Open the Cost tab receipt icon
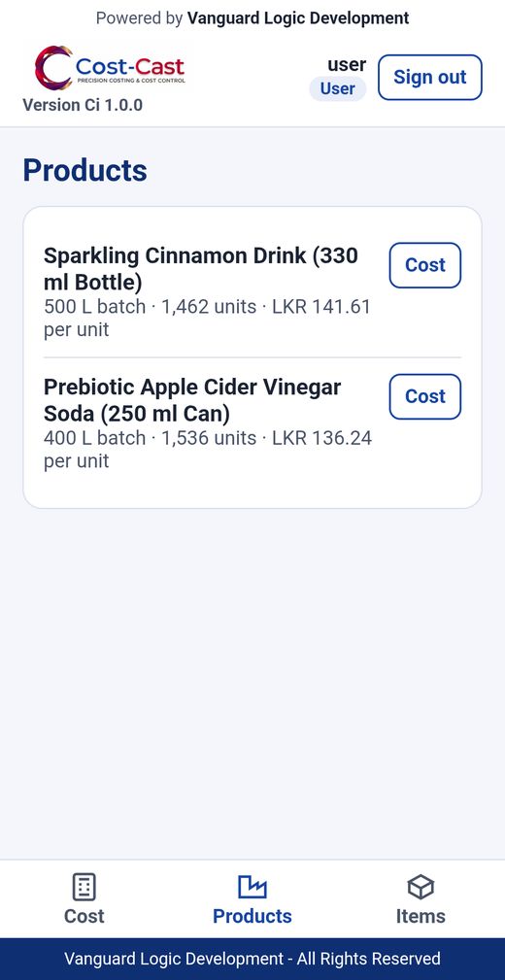The height and width of the screenshot is (980, 505). click(84, 887)
